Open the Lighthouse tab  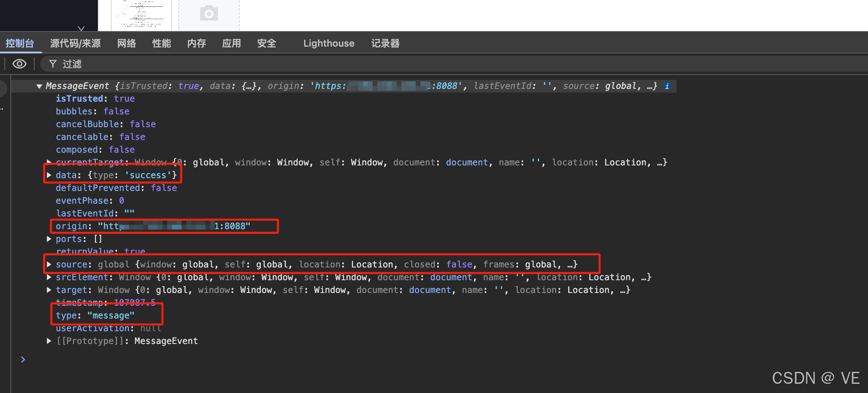pyautogui.click(x=329, y=43)
